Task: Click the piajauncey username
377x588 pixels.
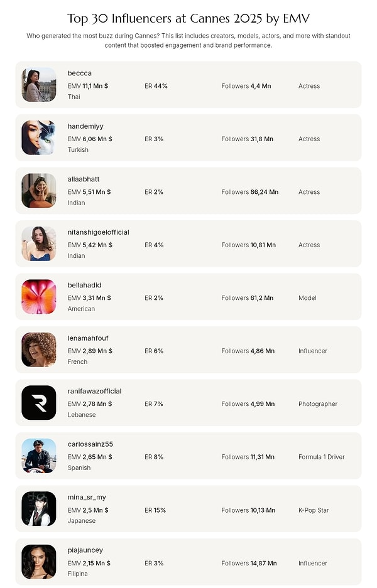Action: coord(85,550)
